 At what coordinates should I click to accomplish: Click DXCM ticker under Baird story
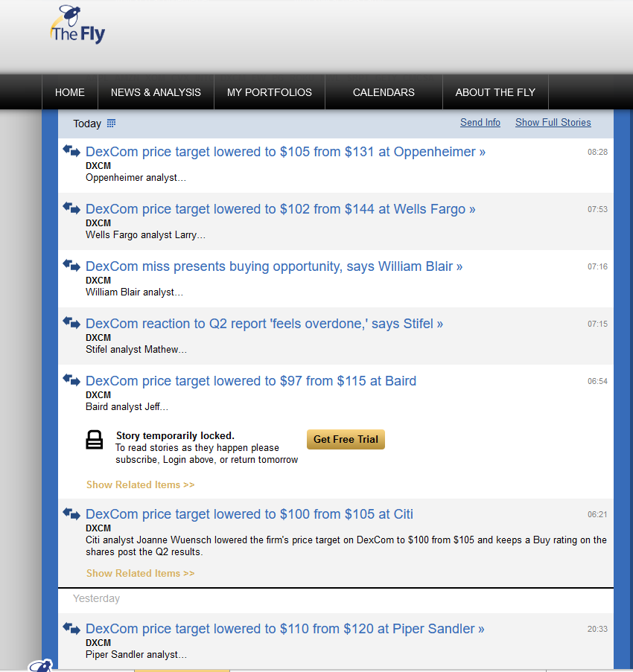(x=98, y=395)
